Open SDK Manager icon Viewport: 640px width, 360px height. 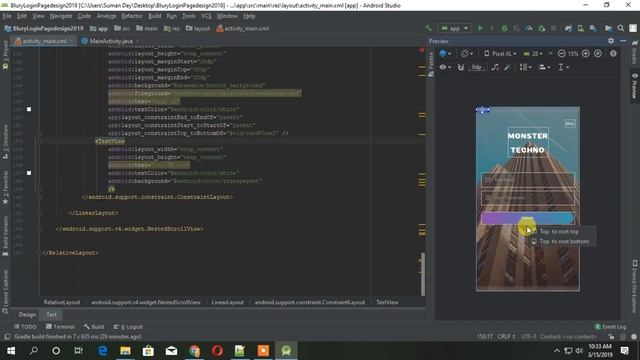(x=593, y=28)
